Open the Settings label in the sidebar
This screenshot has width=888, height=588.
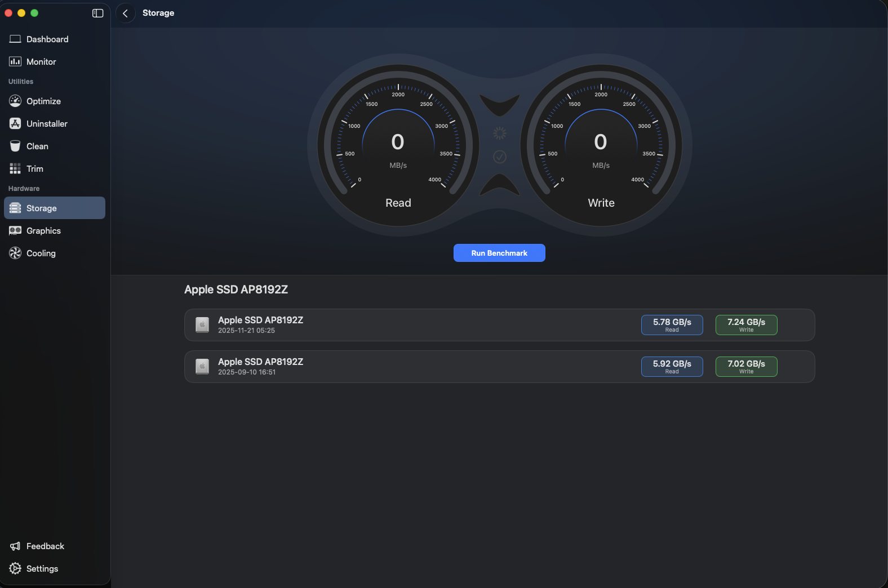click(42, 568)
